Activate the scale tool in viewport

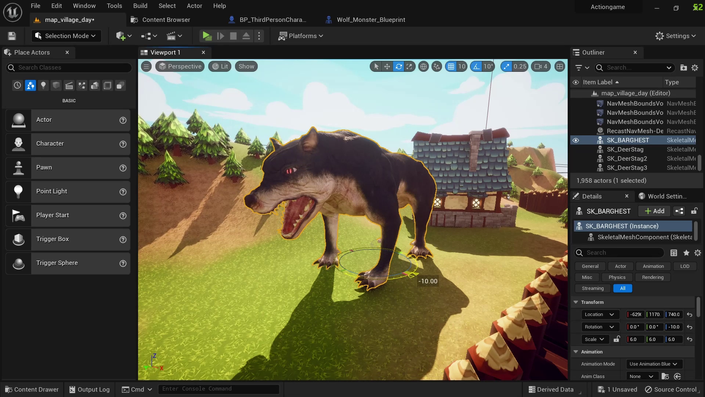tap(409, 67)
